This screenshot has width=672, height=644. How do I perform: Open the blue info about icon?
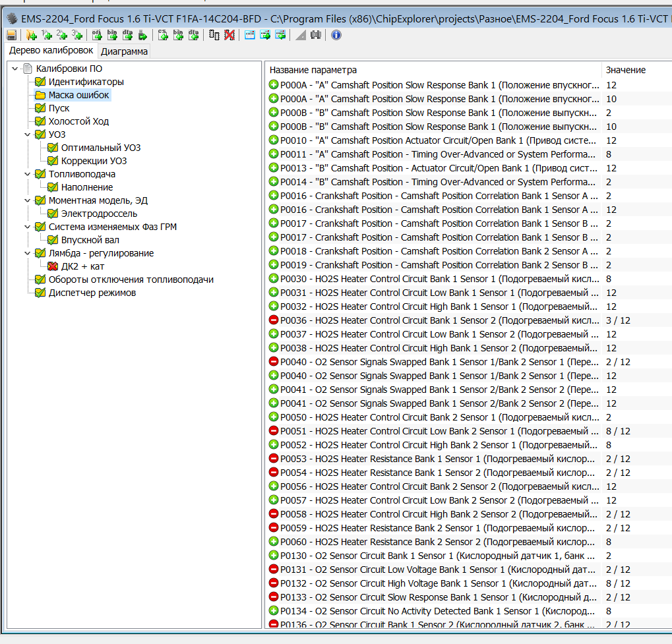(x=336, y=35)
